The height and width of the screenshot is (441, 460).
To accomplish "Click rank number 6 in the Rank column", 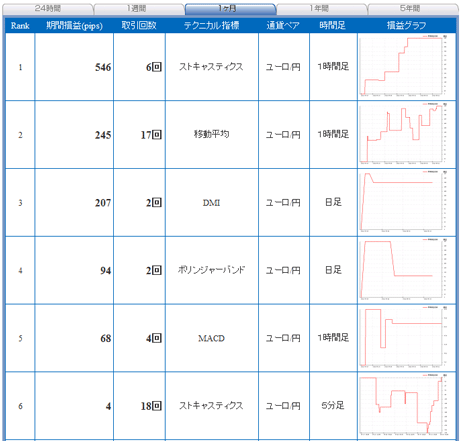I will coord(20,406).
